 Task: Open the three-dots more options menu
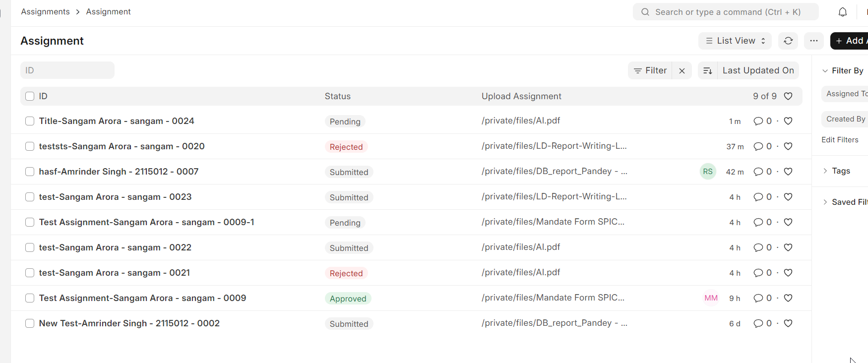coord(813,41)
